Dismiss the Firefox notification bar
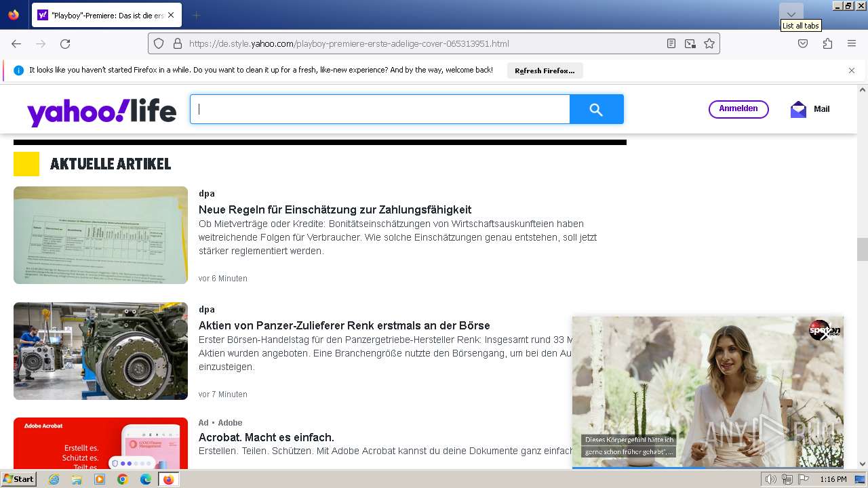The width and height of the screenshot is (868, 488). pyautogui.click(x=852, y=70)
